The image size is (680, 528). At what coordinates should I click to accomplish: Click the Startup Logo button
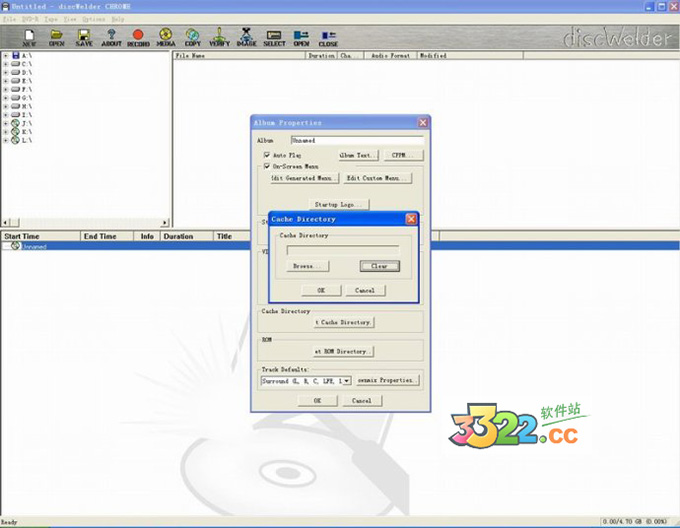(339, 204)
